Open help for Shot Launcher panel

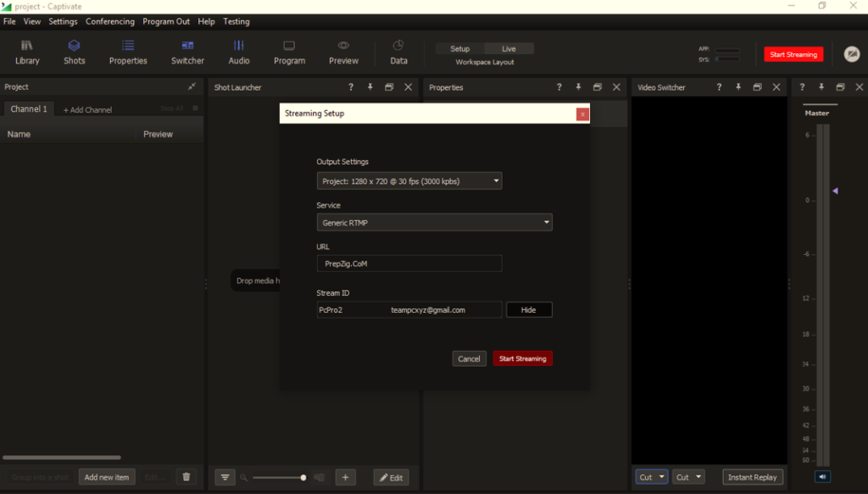pos(350,87)
